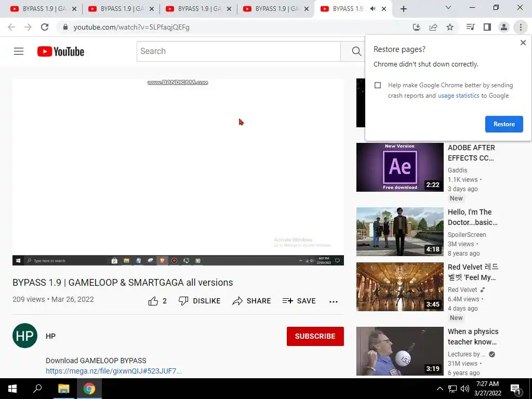Open the Adobe After Effects thumbnail

[x=400, y=167]
